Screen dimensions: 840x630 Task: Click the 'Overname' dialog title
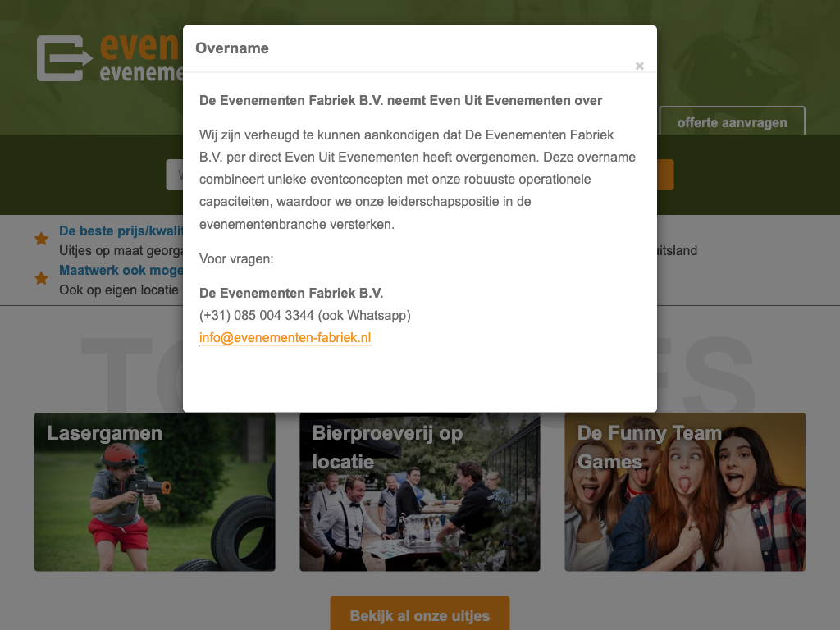click(x=232, y=48)
